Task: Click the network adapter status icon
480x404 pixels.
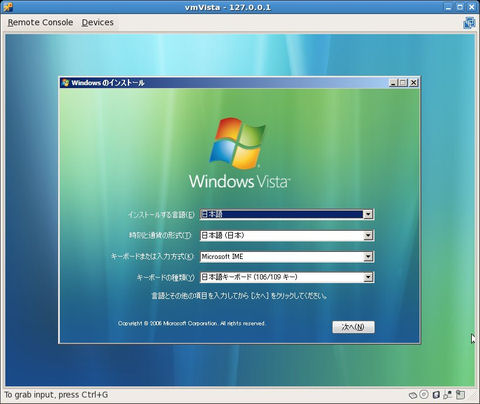Action: [448, 395]
